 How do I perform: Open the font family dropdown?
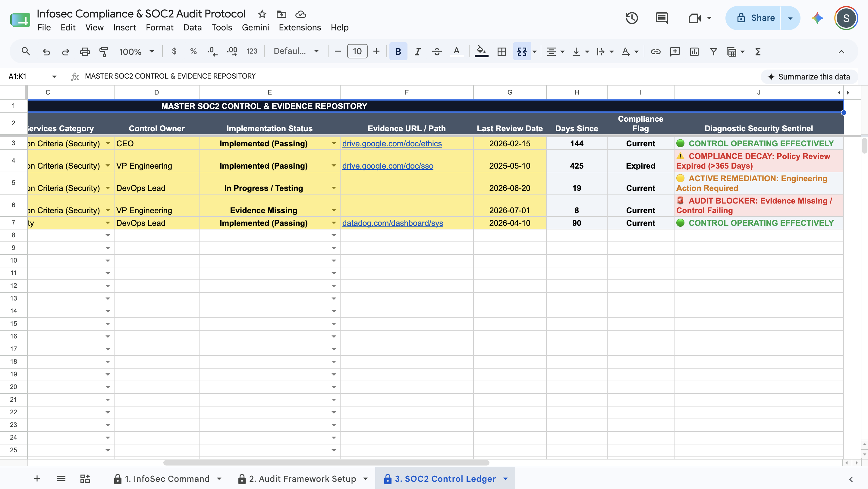point(296,51)
